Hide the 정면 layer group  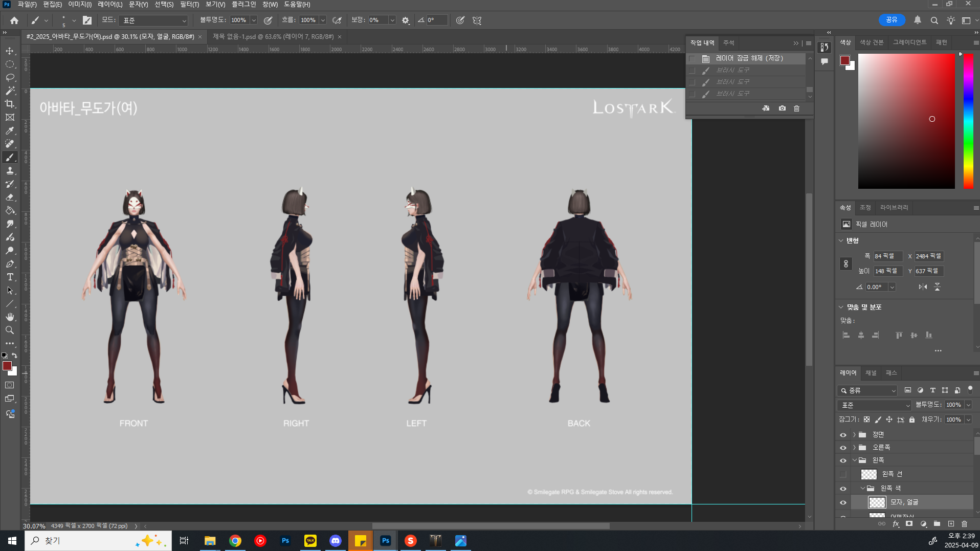843,435
